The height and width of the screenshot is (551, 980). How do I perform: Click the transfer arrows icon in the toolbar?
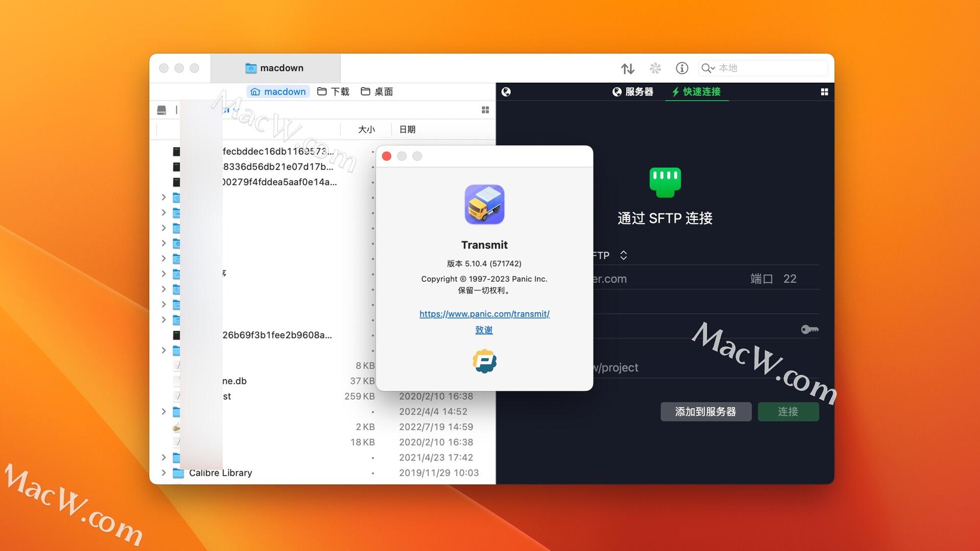point(628,69)
